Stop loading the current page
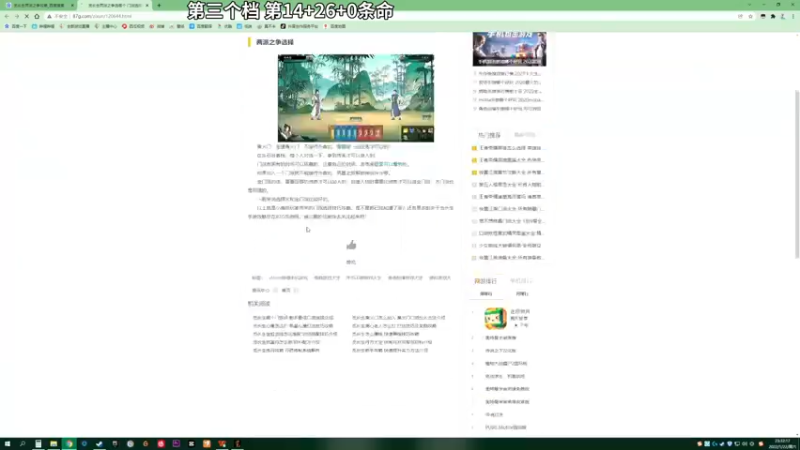The image size is (800, 450). (x=27, y=16)
